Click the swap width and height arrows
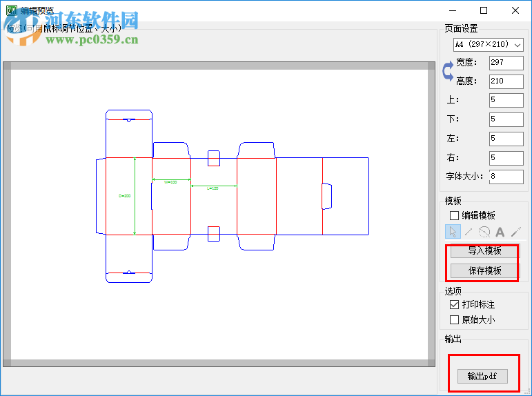Screen dimensions: 532x396 coord(448,71)
